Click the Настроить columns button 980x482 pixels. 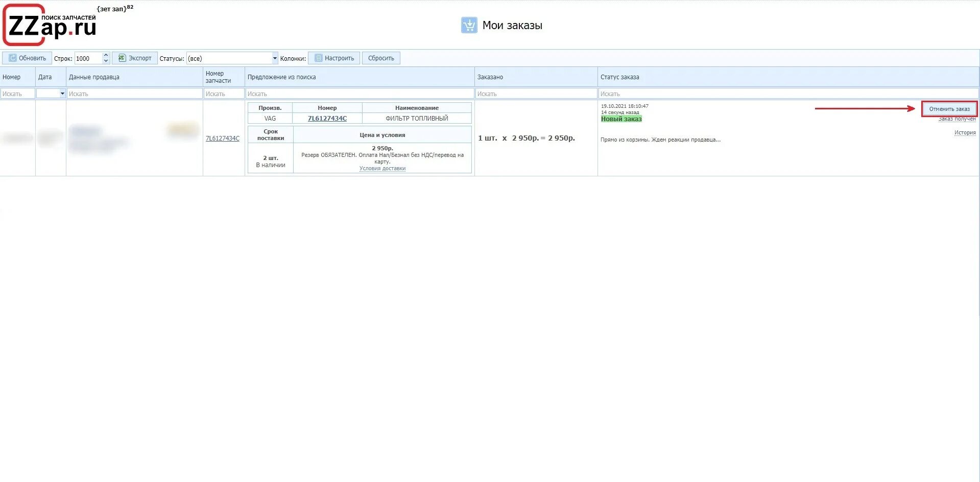click(334, 58)
